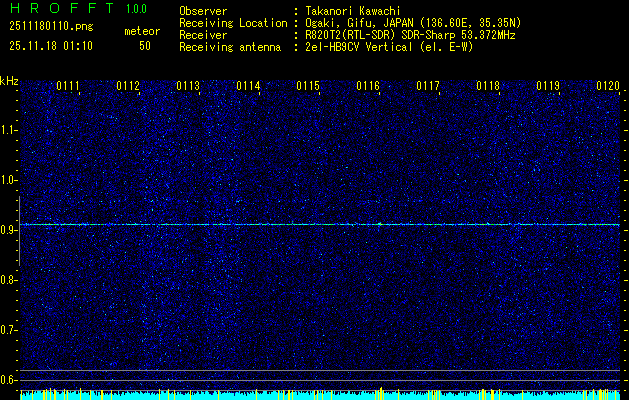Click the Observer label

point(203,11)
